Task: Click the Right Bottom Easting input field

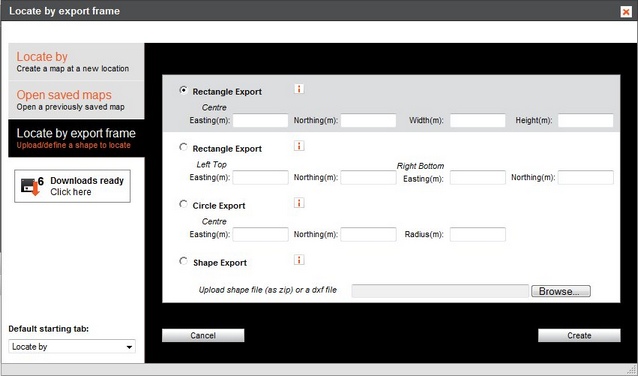Action: pyautogui.click(x=478, y=177)
